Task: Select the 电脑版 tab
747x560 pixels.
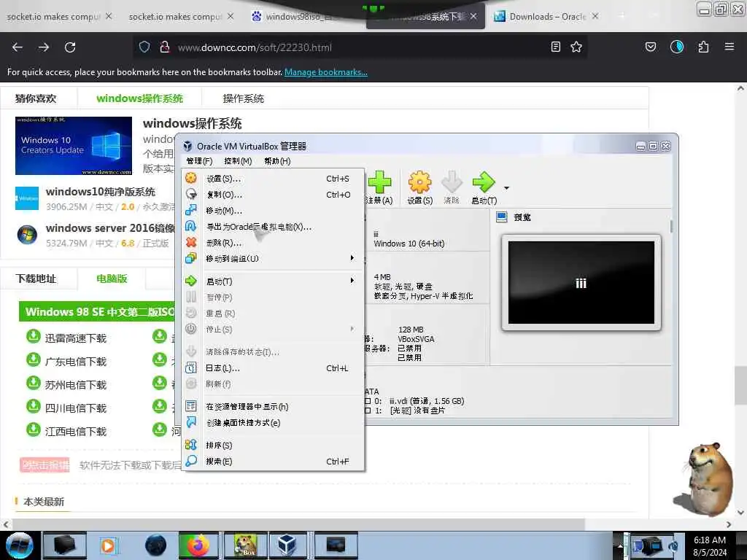Action: [112, 279]
